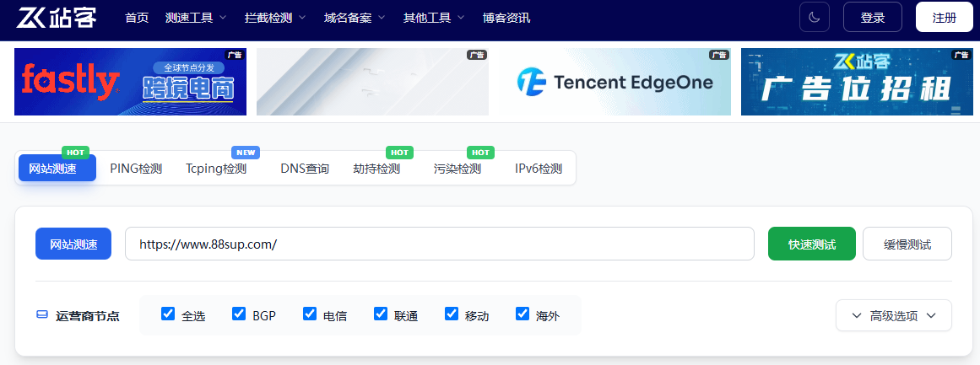This screenshot has height=365, width=980.
Task: Toggle the 电信 checkbox
Action: (310, 314)
